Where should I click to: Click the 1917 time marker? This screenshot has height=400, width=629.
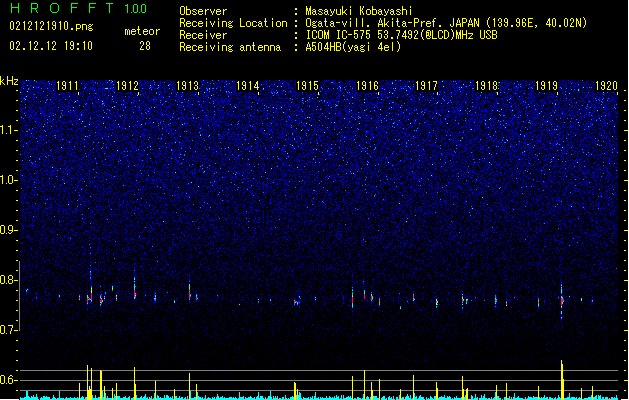pyautogui.click(x=426, y=85)
